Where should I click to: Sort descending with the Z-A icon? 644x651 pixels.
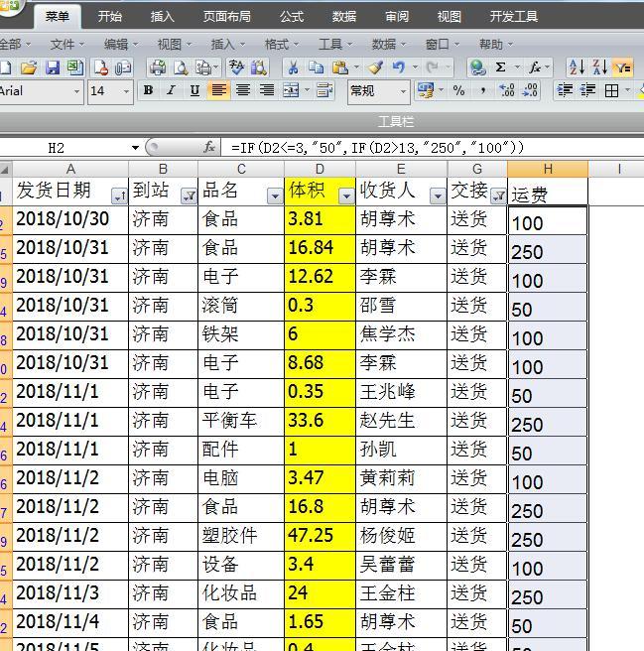pyautogui.click(x=600, y=67)
